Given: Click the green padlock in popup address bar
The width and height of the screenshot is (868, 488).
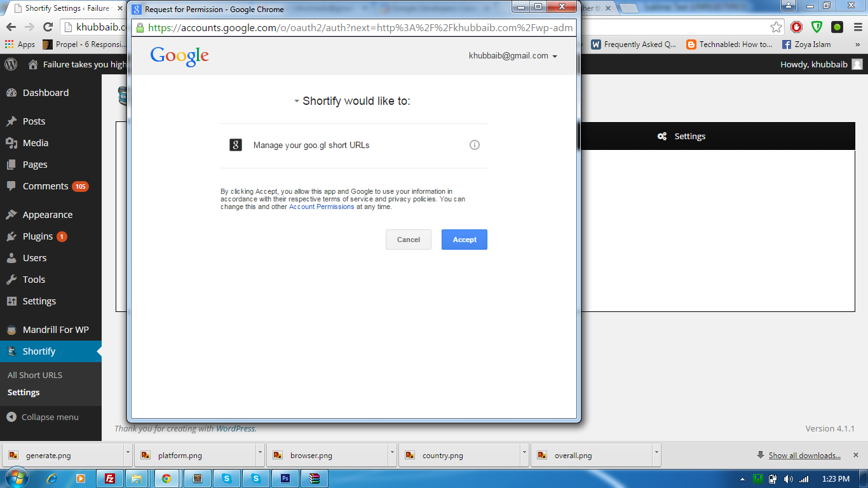Looking at the screenshot, I should point(140,28).
